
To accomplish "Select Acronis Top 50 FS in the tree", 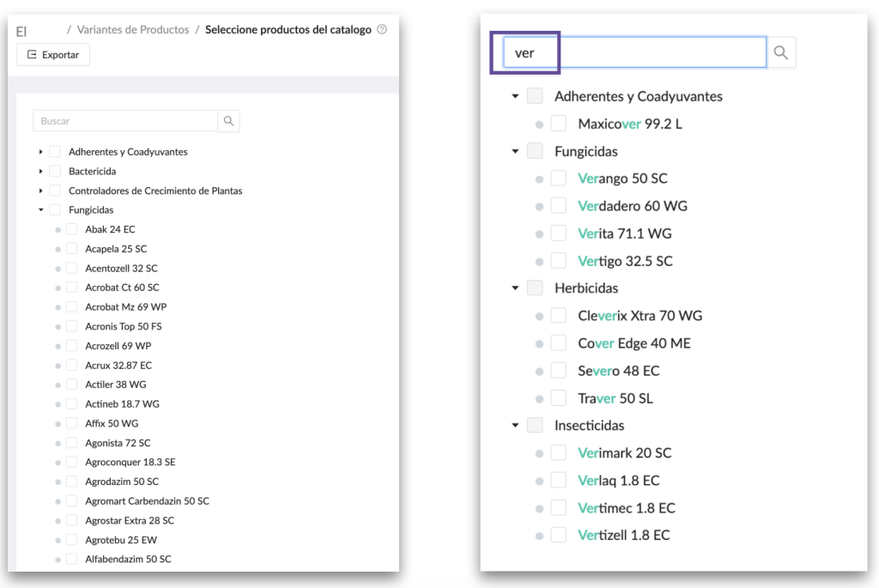I will (124, 326).
